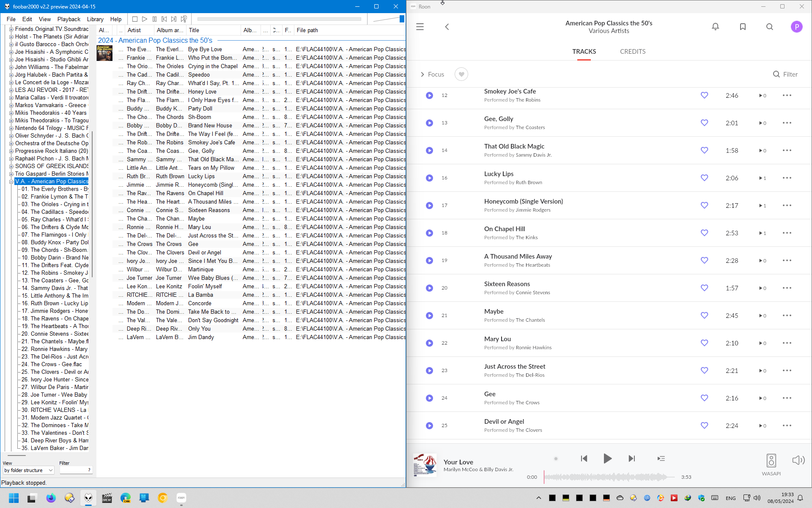The width and height of the screenshot is (812, 508).
Task: Favorite That Old Black Magic with heart
Action: point(705,150)
